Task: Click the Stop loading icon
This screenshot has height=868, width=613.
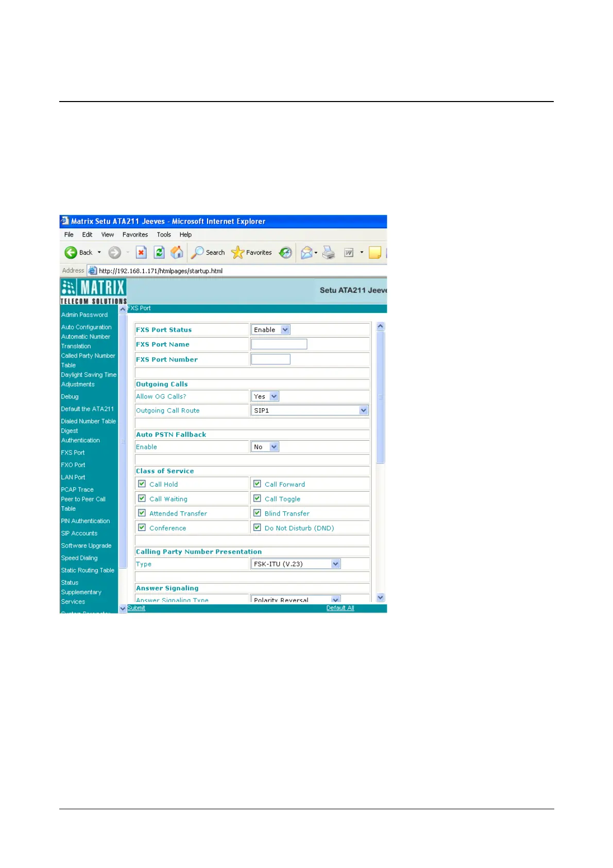Action: point(141,253)
